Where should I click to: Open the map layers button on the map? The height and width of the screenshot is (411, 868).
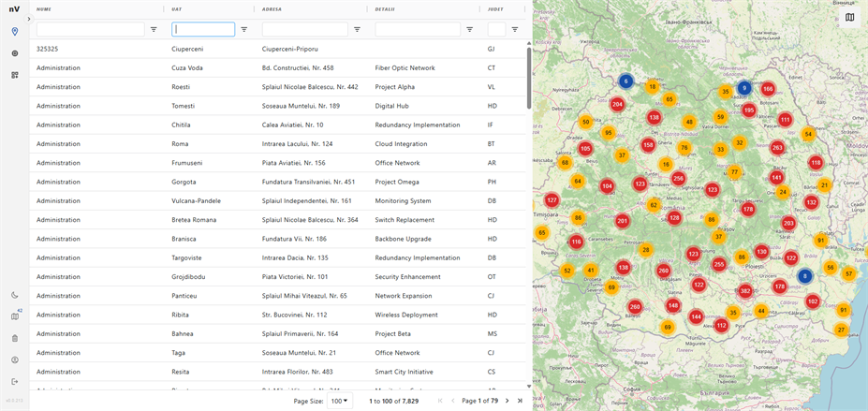850,17
